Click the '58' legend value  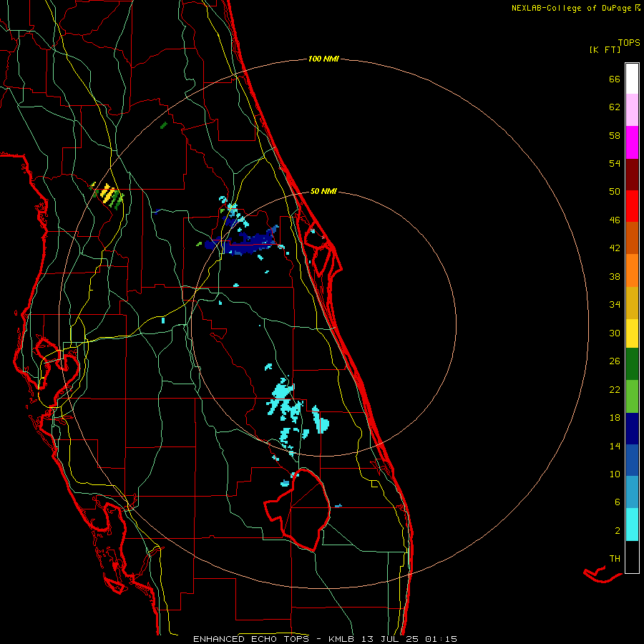point(615,135)
